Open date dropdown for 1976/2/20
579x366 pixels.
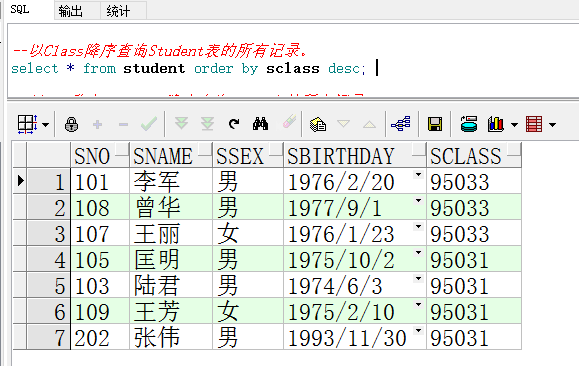point(418,175)
